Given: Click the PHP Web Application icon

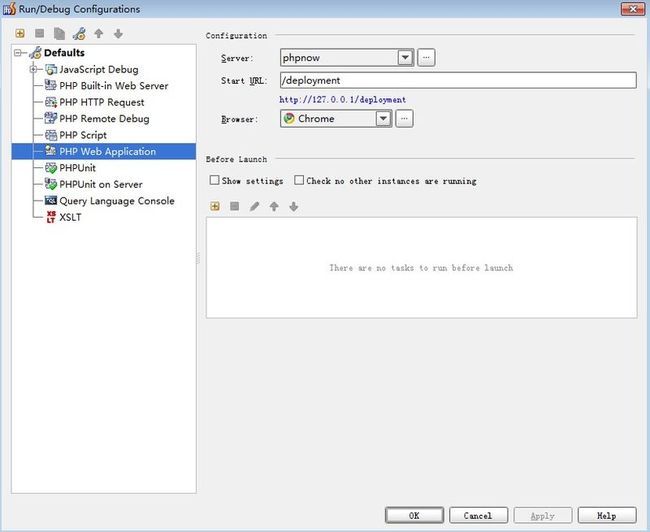Looking at the screenshot, I should coord(51,151).
